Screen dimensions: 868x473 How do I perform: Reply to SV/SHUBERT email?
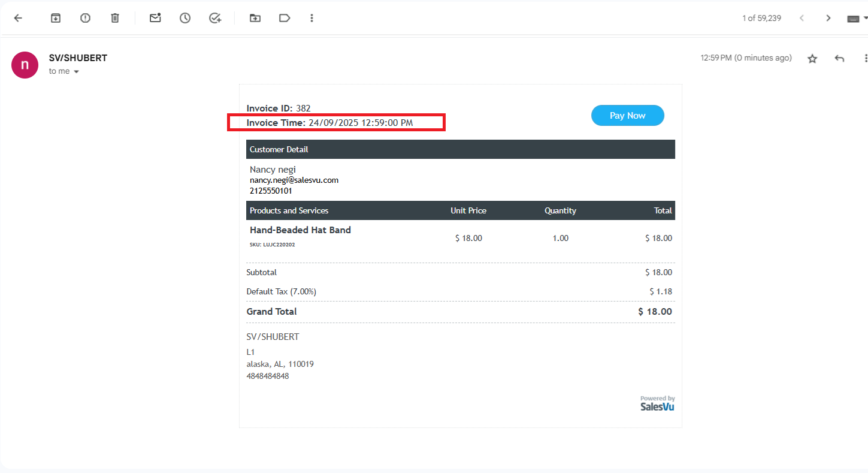[x=839, y=58]
